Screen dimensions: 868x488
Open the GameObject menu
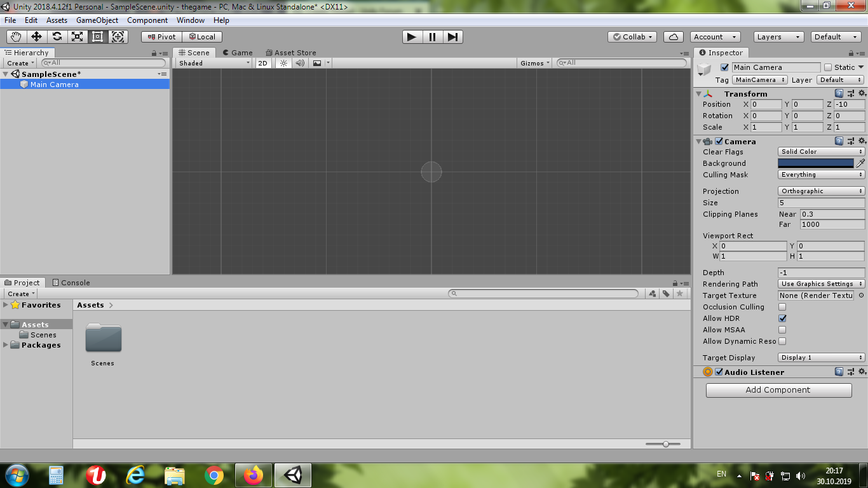(x=97, y=20)
